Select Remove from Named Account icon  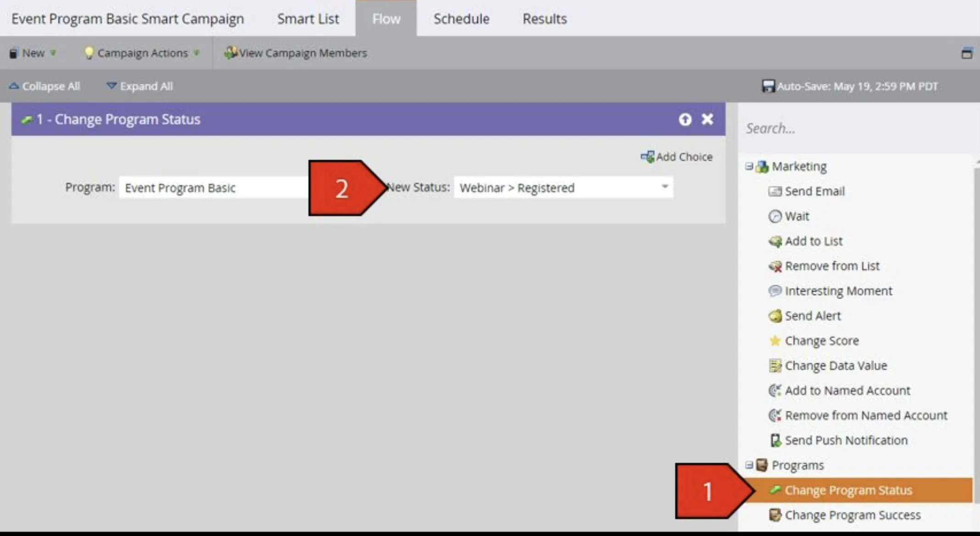(775, 415)
